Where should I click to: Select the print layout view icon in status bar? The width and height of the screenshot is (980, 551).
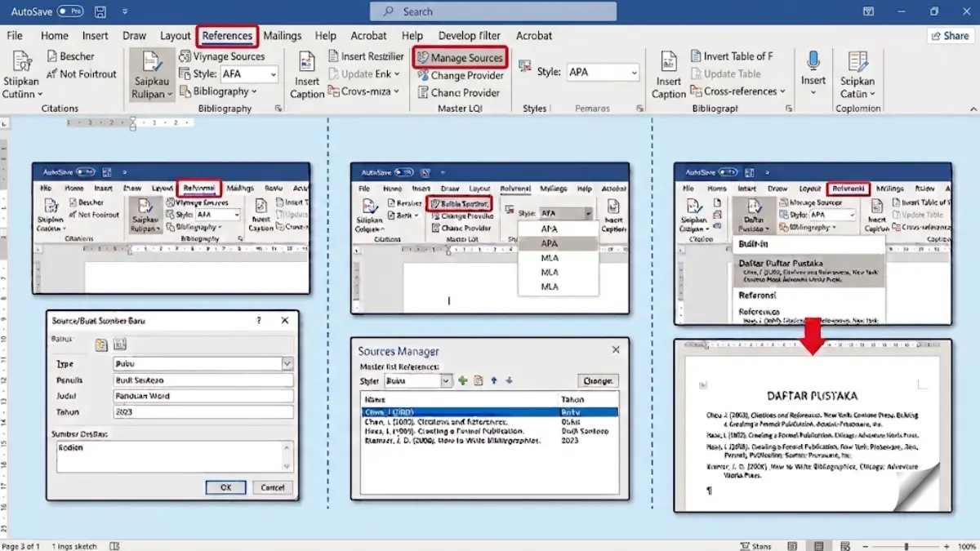818,545
